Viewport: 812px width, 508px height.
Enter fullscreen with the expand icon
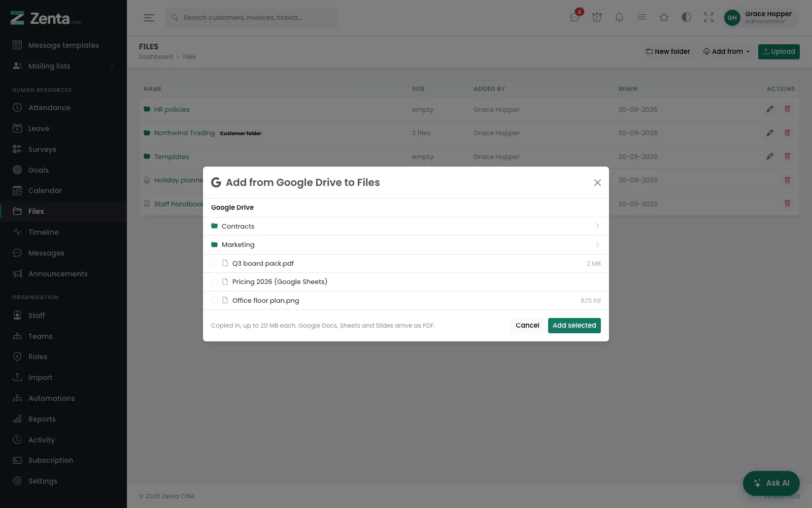coord(708,17)
